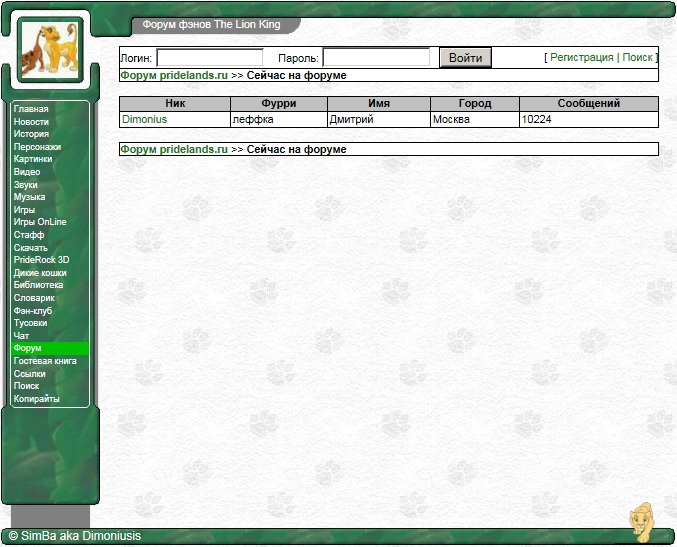The image size is (677, 547).
Task: Click the Логин input field
Action: pos(210,58)
